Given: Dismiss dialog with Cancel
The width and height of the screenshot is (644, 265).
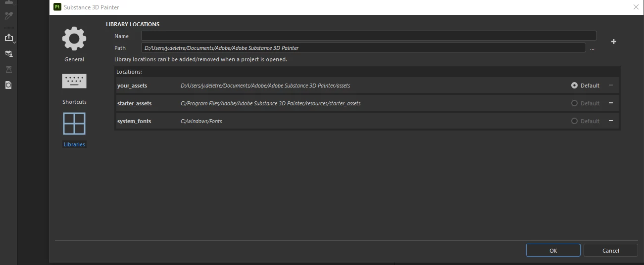Looking at the screenshot, I should click(611, 250).
